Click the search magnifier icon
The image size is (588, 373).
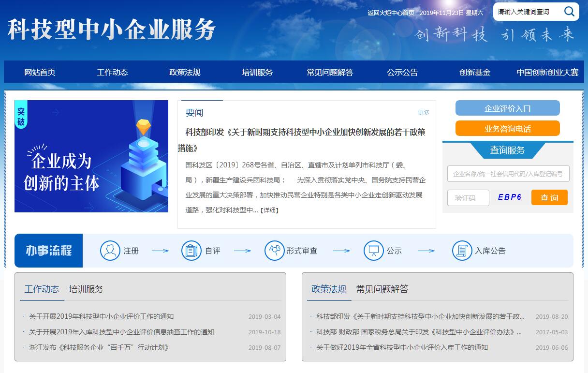click(569, 12)
